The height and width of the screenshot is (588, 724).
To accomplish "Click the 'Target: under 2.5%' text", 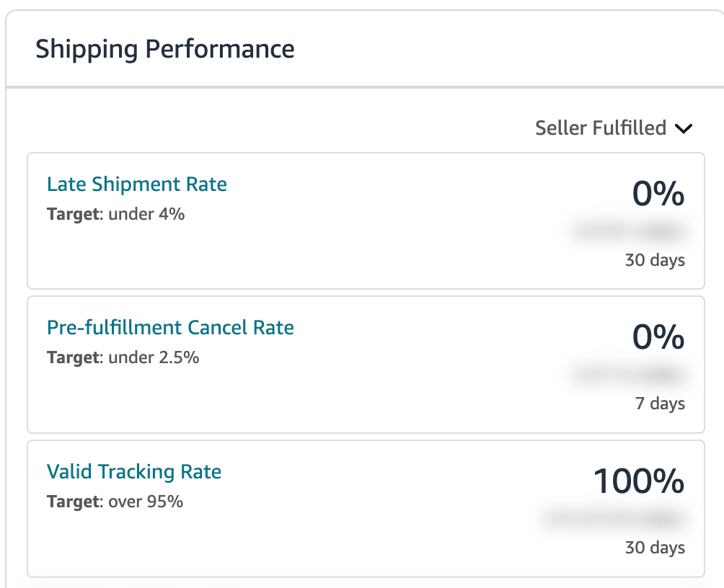I will tap(123, 357).
